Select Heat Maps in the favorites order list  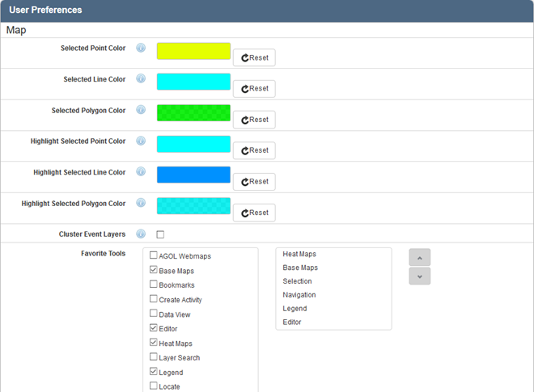coord(299,254)
